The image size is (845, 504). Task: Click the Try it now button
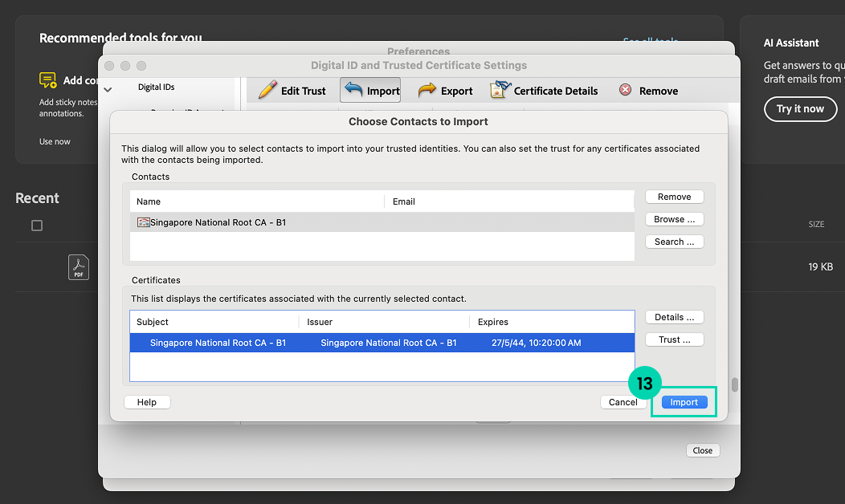point(799,108)
